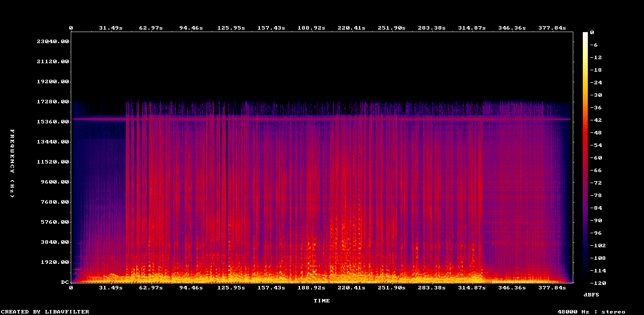The image size is (644, 315).
Task: Click the 31.49s marker on bottom time axis
Action: point(110,288)
